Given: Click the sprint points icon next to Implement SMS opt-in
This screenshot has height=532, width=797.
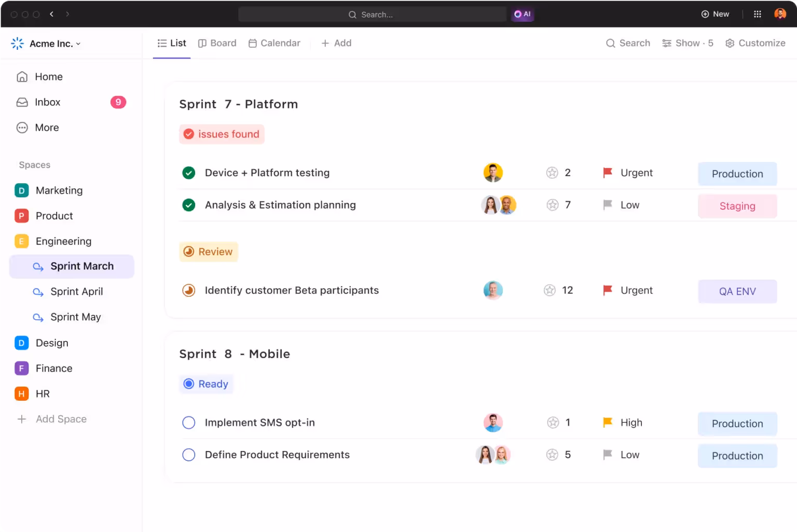Looking at the screenshot, I should pos(552,422).
